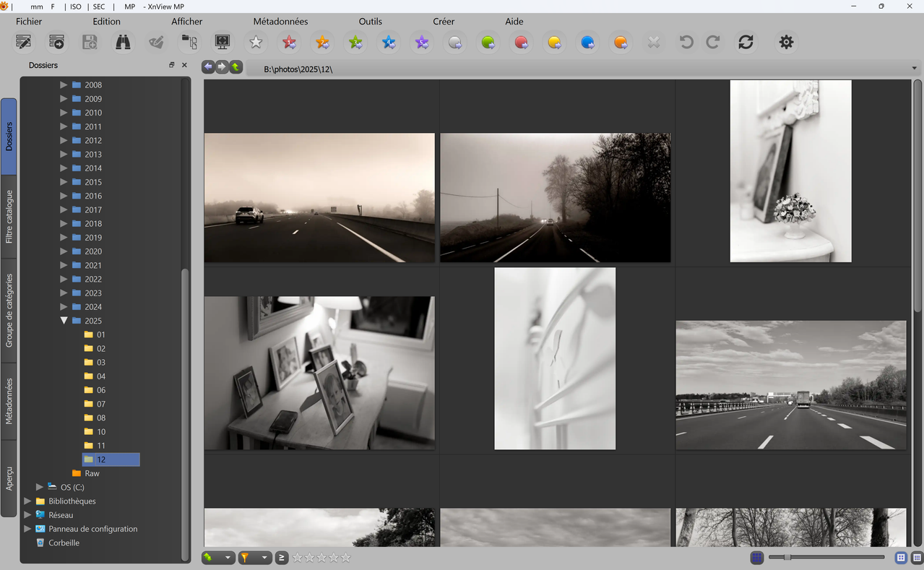The width and height of the screenshot is (924, 570).
Task: Set the orange color label icon
Action: (x=621, y=43)
